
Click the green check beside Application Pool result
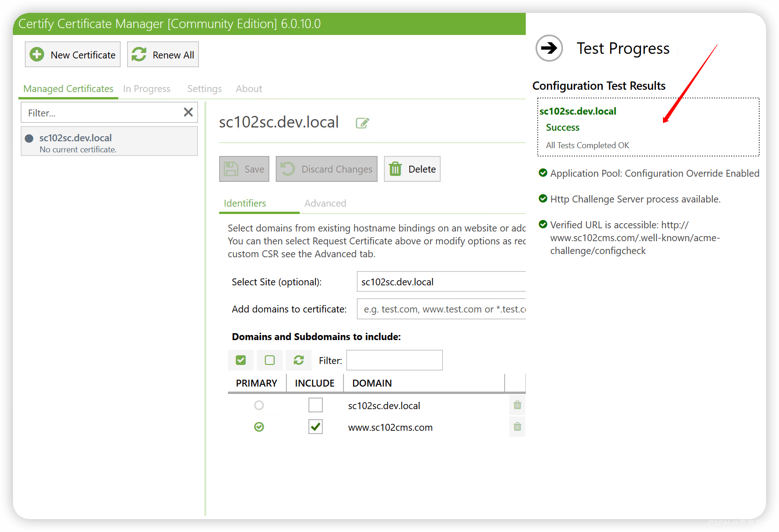543,173
